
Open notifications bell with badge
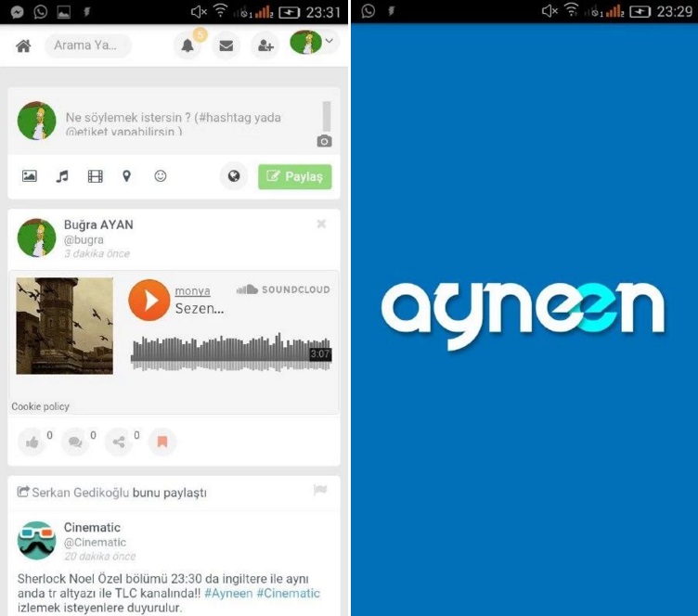(x=187, y=45)
